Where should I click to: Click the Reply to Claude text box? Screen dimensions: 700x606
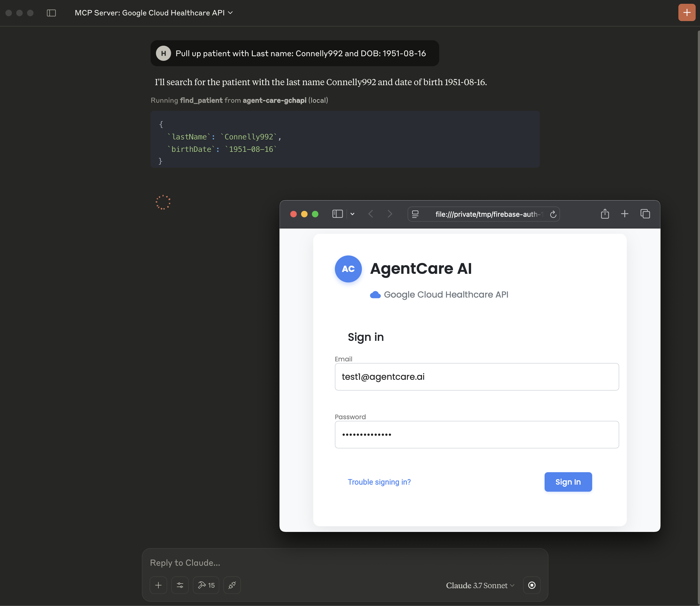(344, 563)
